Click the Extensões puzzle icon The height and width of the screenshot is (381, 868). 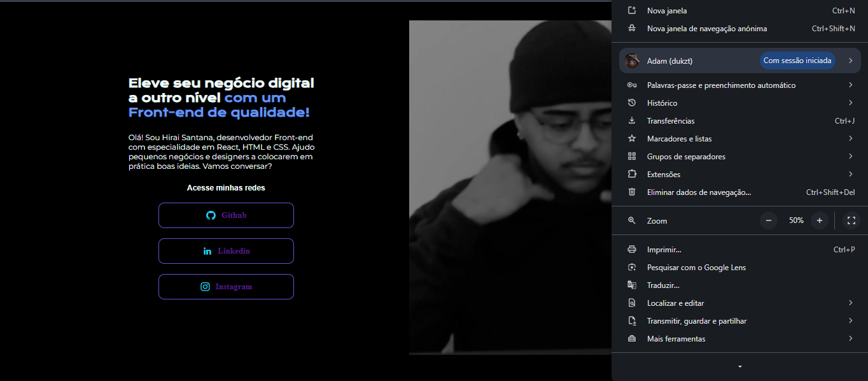pos(632,174)
